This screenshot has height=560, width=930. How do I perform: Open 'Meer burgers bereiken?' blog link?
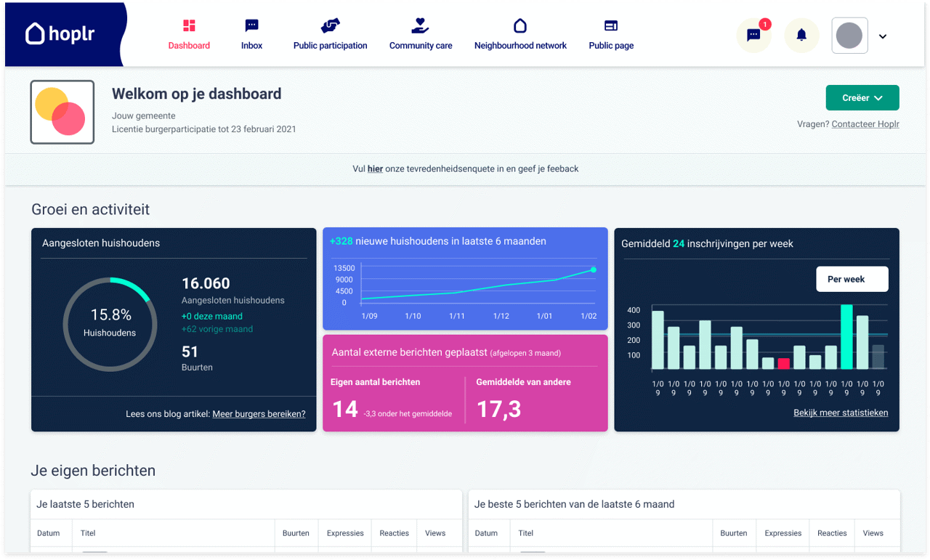pyautogui.click(x=259, y=414)
